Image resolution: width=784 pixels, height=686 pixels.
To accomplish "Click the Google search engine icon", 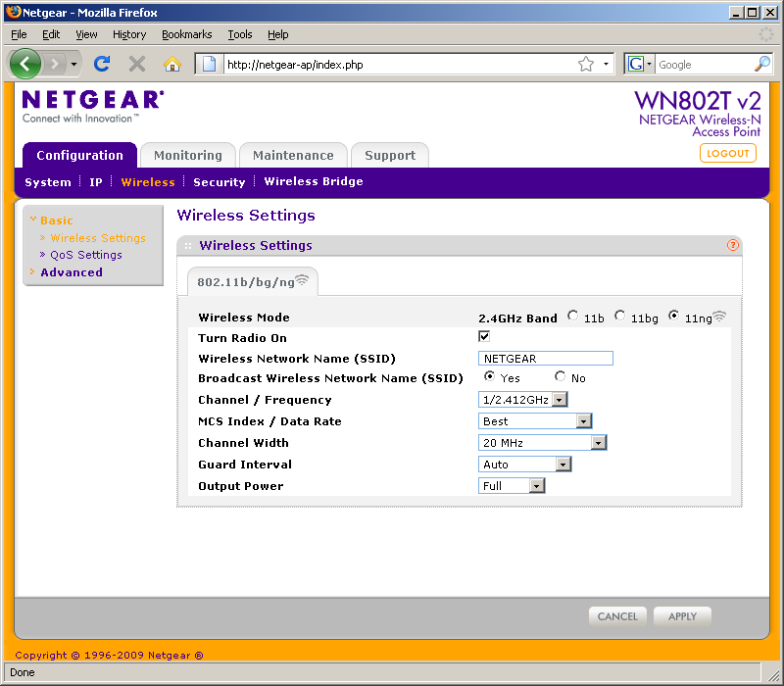I will [x=635, y=64].
